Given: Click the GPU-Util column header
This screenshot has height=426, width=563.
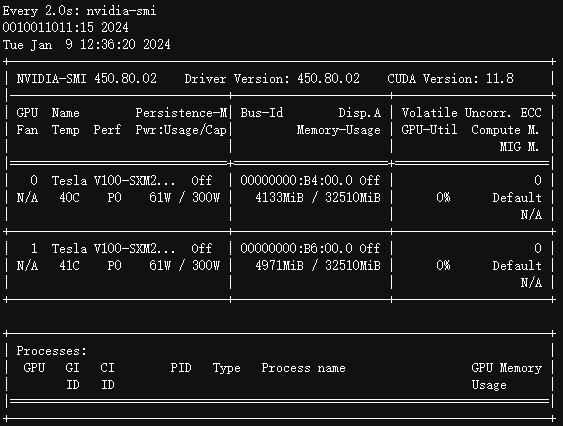Looking at the screenshot, I should [x=429, y=130].
